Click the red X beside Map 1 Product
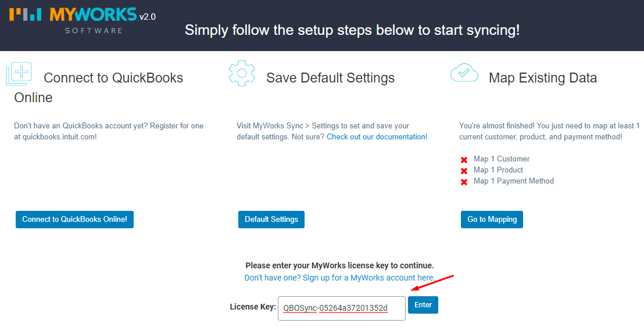644x327 pixels. click(464, 171)
